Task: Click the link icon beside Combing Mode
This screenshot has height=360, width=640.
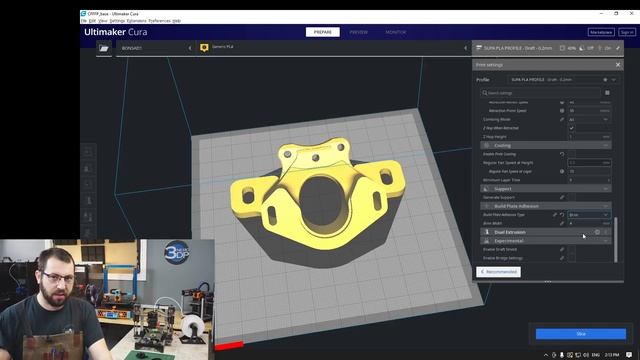Action: coord(562,119)
